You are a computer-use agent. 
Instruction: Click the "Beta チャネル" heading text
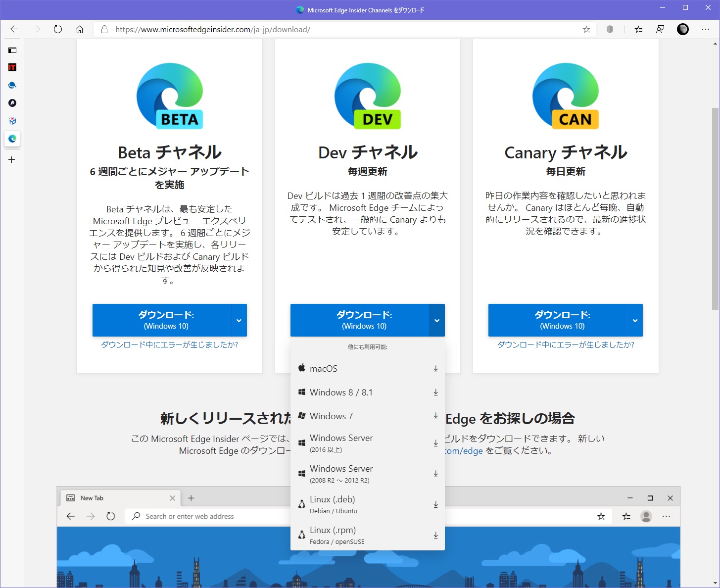[x=170, y=152]
